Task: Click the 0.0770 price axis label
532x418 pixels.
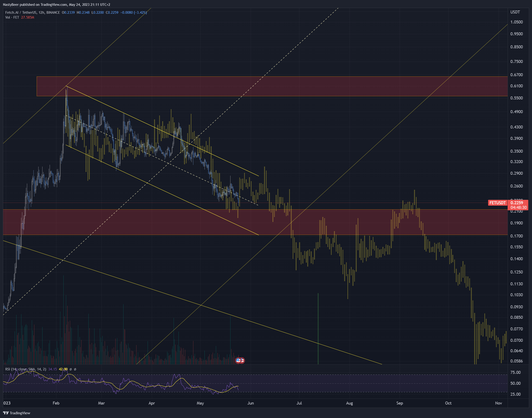Action: point(517,329)
